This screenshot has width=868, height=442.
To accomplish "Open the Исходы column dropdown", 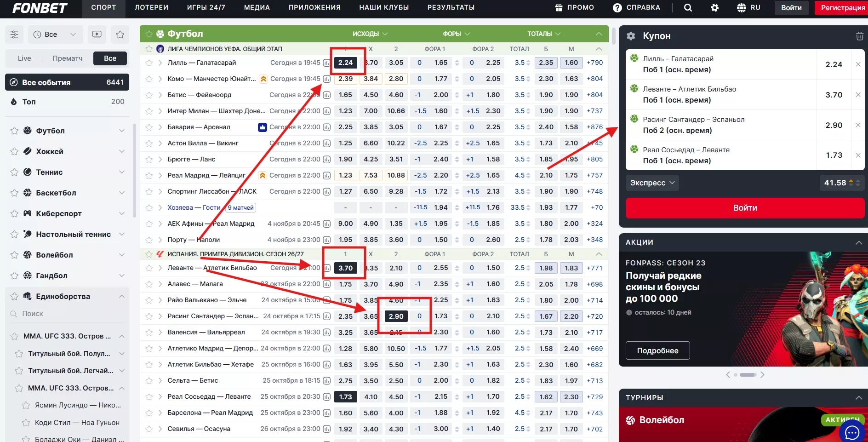I will click(370, 34).
